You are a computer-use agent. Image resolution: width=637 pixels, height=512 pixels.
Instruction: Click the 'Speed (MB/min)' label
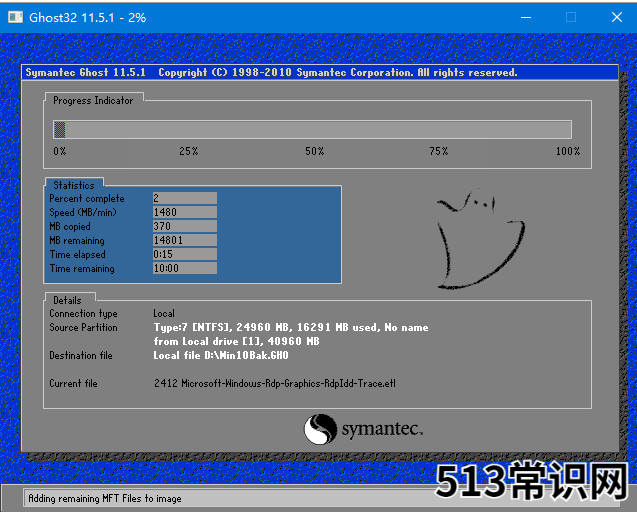tap(83, 213)
